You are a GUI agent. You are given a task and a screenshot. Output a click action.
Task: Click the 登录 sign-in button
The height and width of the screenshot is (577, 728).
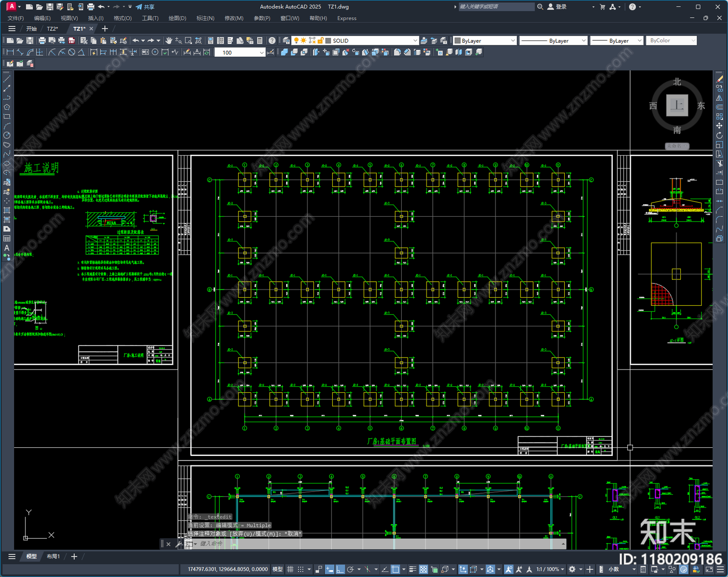pyautogui.click(x=557, y=7)
